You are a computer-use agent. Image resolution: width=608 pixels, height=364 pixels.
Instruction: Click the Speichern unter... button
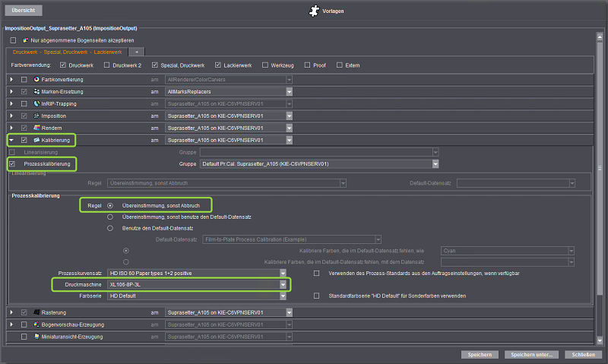[532, 354]
